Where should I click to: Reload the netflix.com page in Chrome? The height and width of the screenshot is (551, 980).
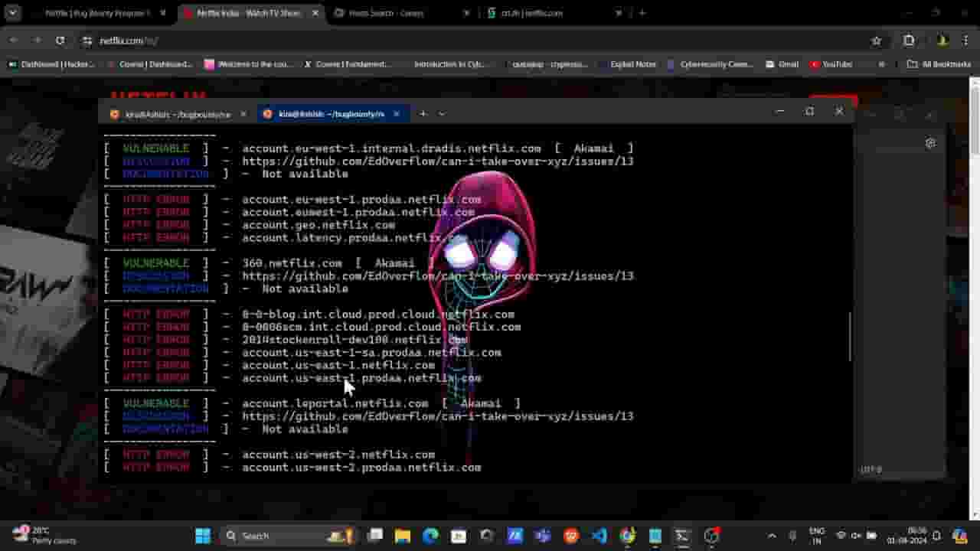pyautogui.click(x=60, y=41)
